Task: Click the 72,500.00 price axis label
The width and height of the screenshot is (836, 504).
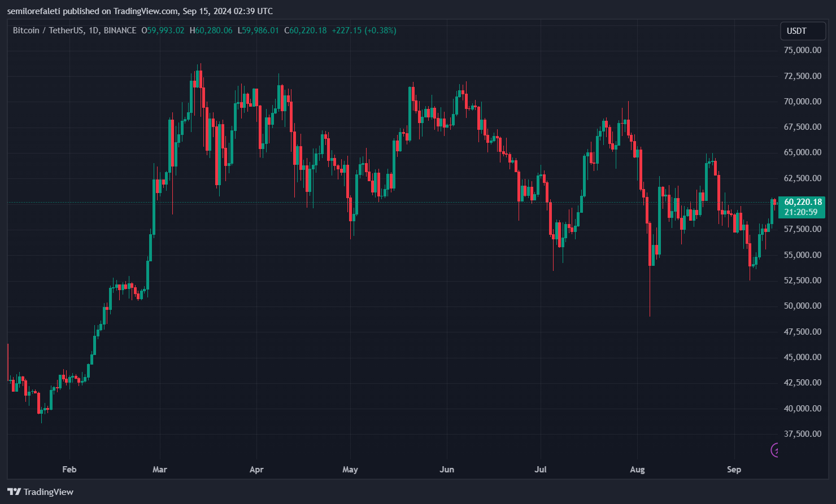Action: [803, 76]
